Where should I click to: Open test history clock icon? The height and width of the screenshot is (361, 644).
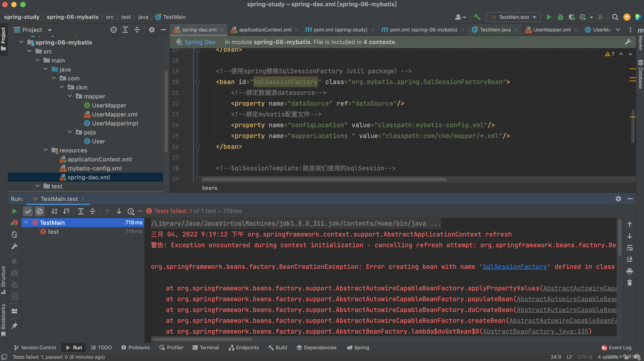coord(131,211)
